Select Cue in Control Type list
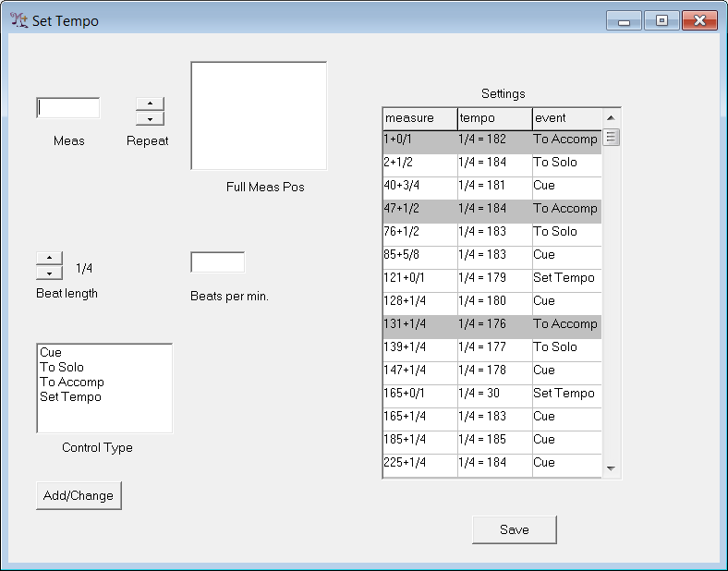Screen dimensions: 728x571 tap(51, 352)
